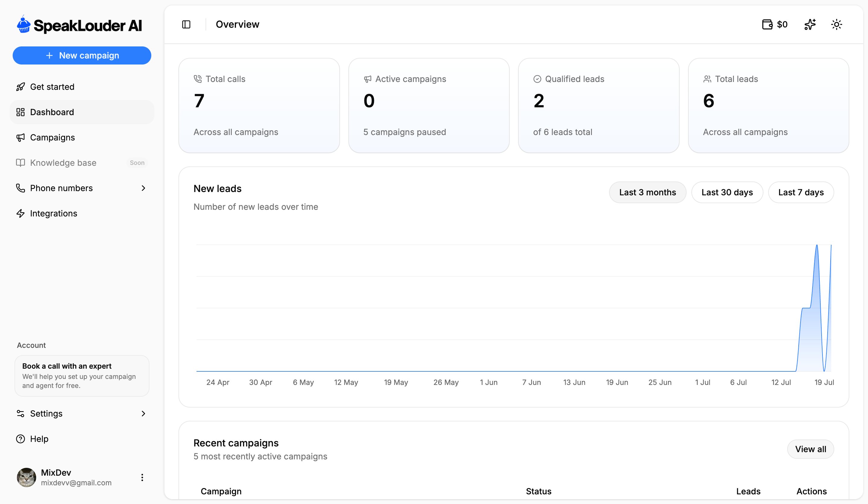Go to the Dashboard menu item

point(82,112)
